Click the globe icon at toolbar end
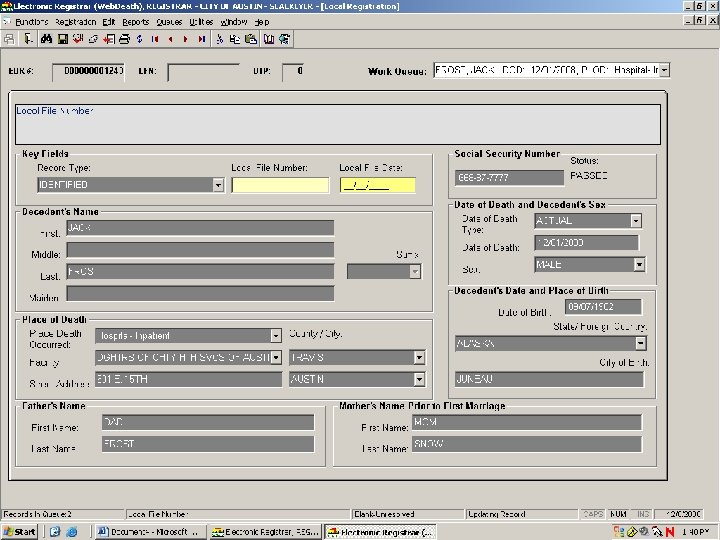 284,39
